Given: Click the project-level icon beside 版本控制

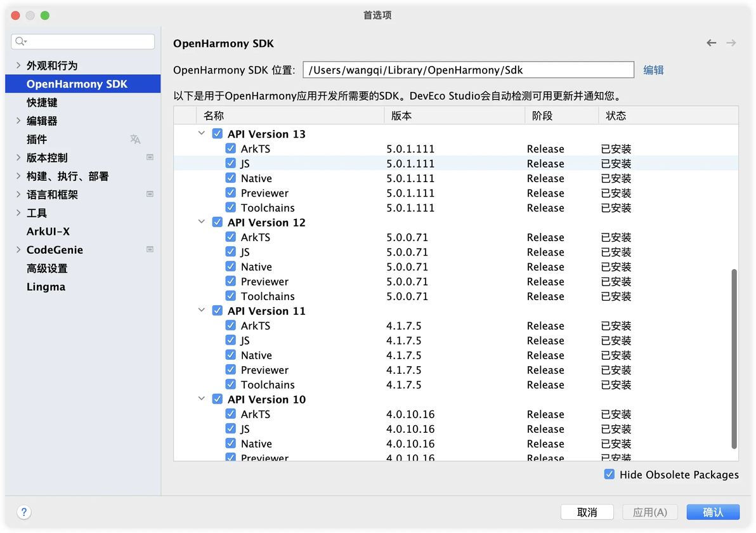Looking at the screenshot, I should click(x=150, y=157).
